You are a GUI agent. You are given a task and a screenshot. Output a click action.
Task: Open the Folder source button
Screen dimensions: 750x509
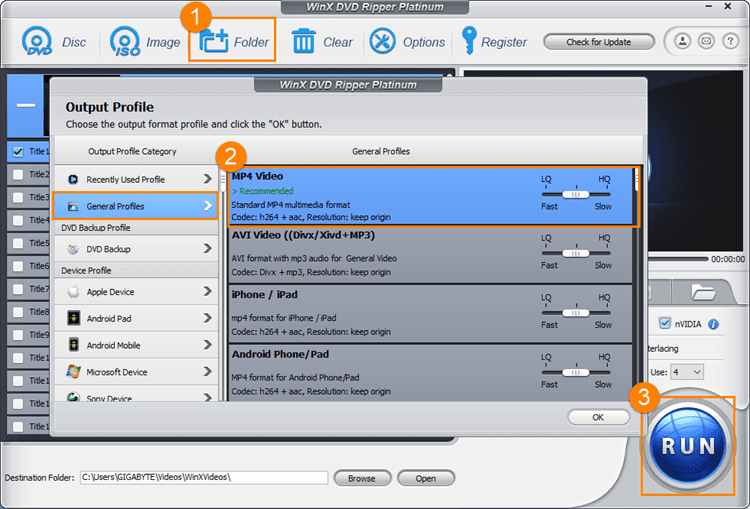point(232,42)
